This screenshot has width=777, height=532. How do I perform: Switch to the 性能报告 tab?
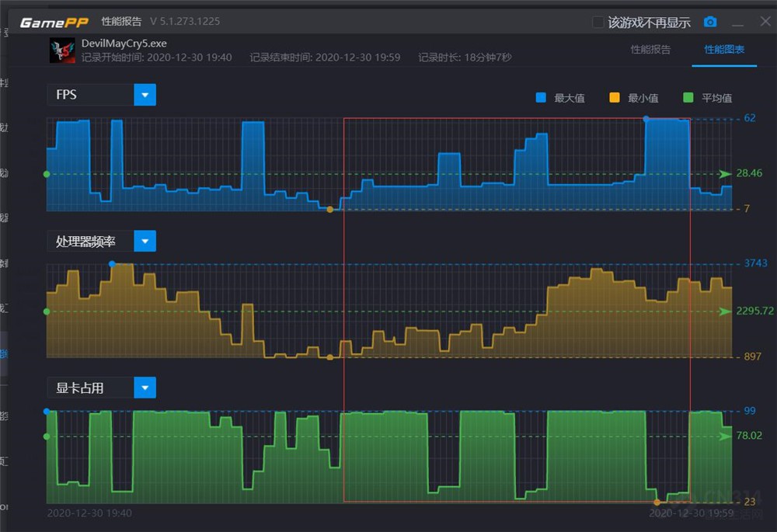click(650, 50)
